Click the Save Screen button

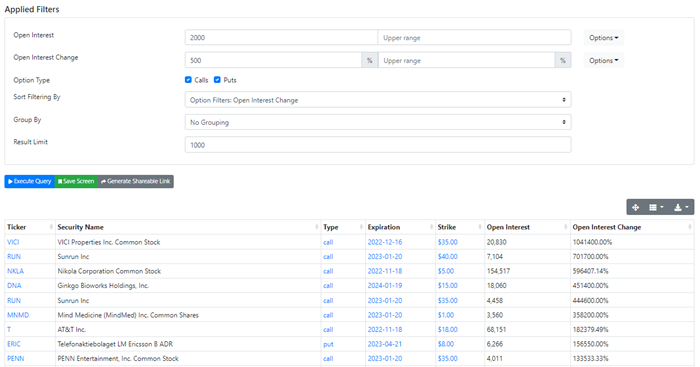pos(76,181)
